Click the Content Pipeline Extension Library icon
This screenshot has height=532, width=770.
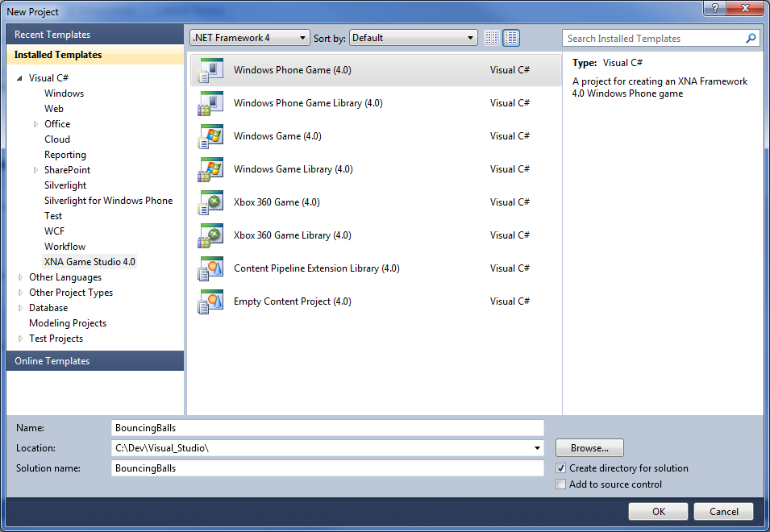pos(210,268)
